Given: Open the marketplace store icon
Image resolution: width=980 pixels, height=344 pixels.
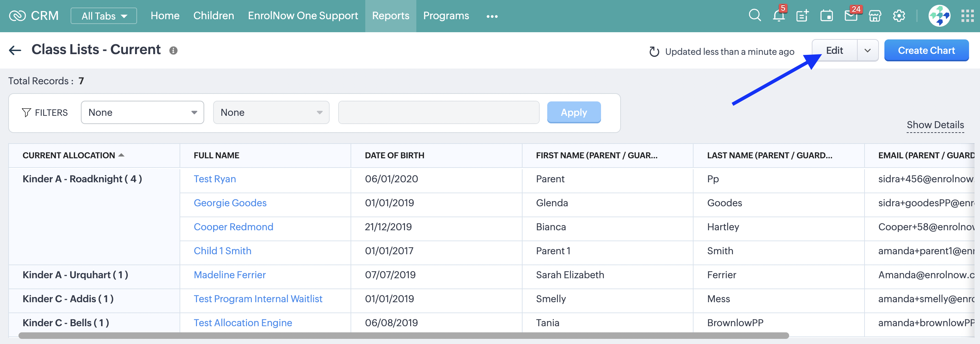Looking at the screenshot, I should point(874,16).
